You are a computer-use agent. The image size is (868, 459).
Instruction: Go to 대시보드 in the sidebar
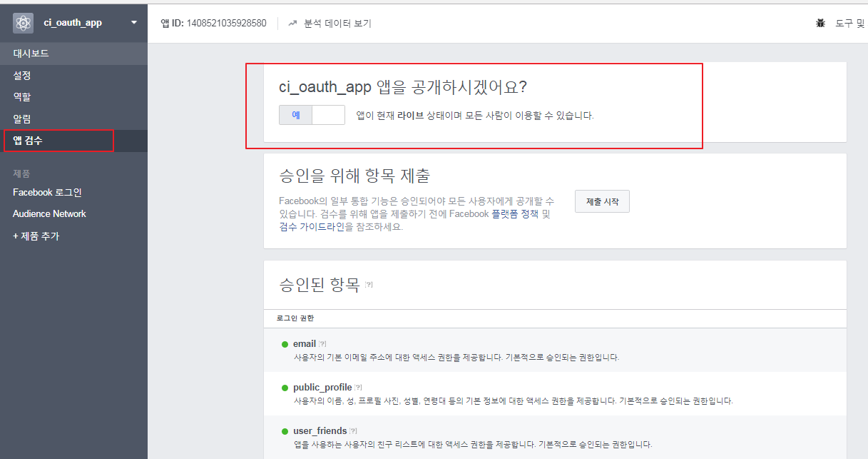pos(73,54)
